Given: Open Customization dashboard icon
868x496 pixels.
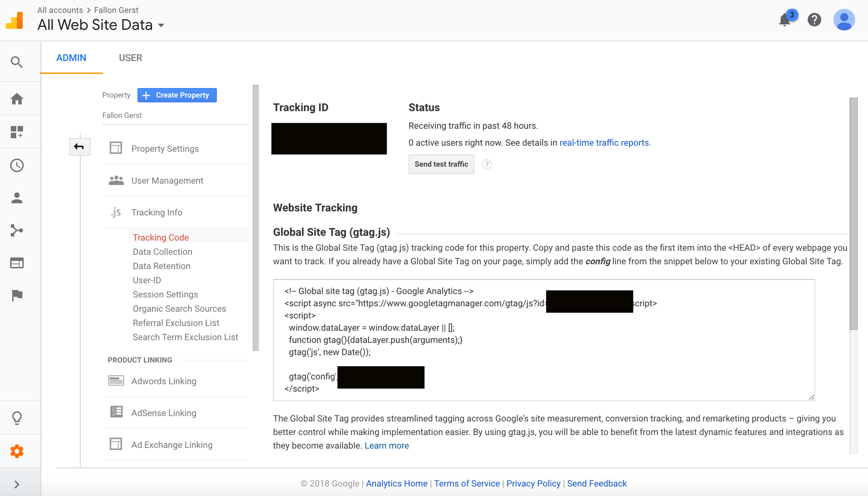Looking at the screenshot, I should [17, 132].
